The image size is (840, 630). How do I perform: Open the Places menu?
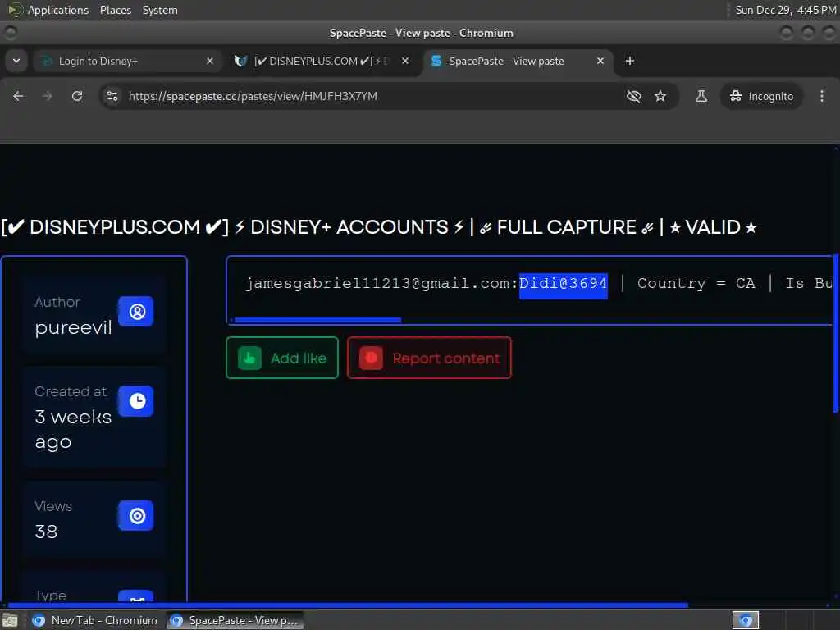coord(116,10)
